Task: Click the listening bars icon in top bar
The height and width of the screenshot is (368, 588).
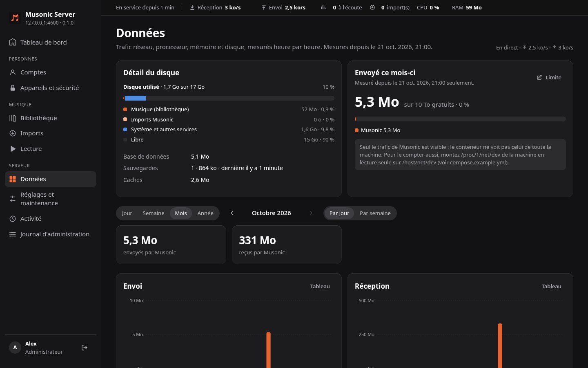Action: tap(323, 7)
